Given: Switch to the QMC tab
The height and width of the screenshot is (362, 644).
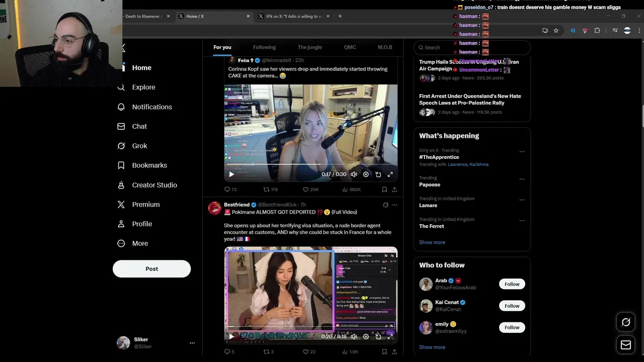Looking at the screenshot, I should tap(350, 47).
